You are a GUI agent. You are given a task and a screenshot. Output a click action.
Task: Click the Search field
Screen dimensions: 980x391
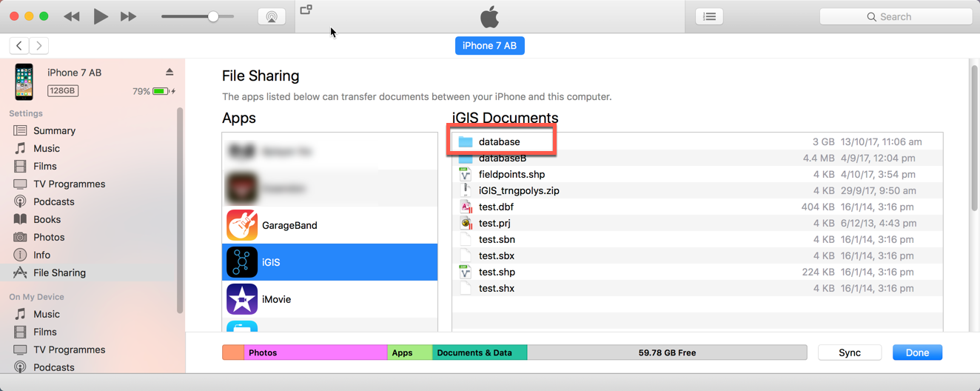click(x=896, y=16)
